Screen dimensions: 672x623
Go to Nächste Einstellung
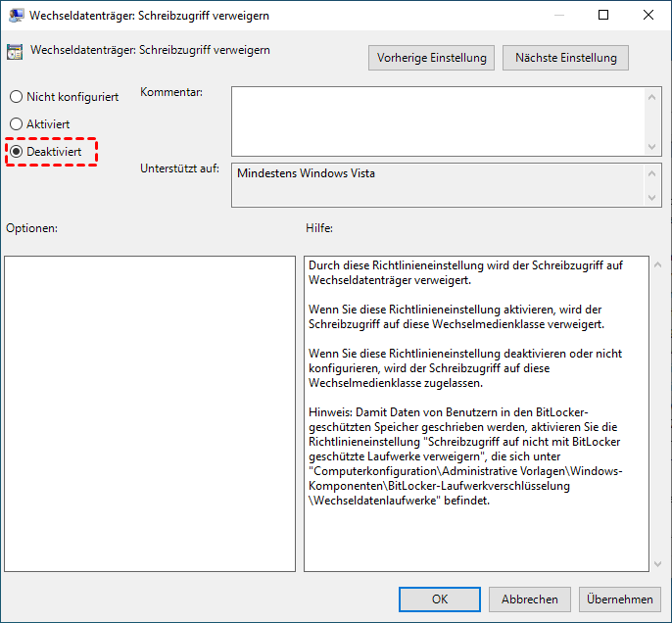click(x=565, y=58)
